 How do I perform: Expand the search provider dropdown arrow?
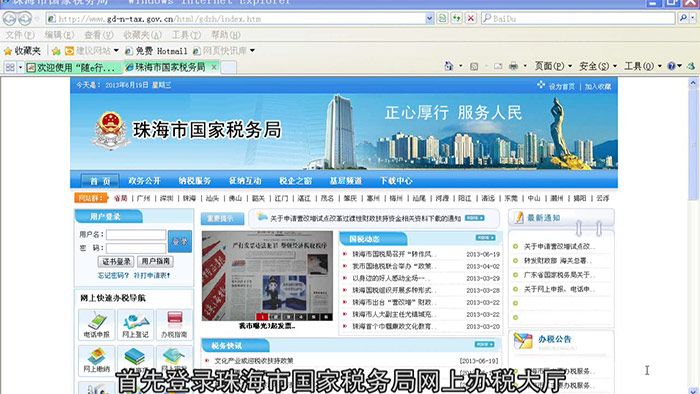click(693, 18)
